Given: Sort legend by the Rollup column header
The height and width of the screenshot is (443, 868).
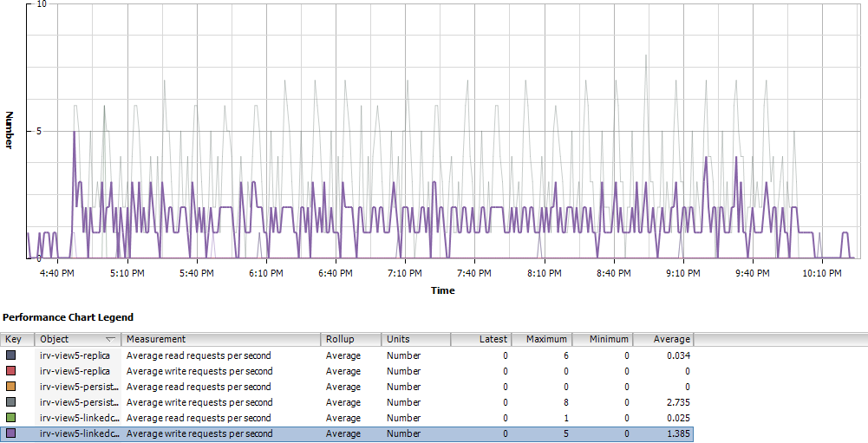Looking at the screenshot, I should pyautogui.click(x=351, y=339).
